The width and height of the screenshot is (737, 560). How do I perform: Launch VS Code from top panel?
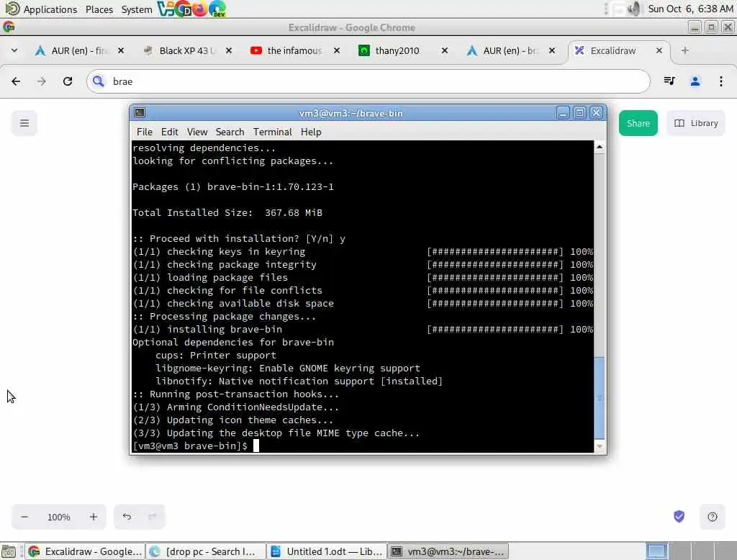click(166, 9)
